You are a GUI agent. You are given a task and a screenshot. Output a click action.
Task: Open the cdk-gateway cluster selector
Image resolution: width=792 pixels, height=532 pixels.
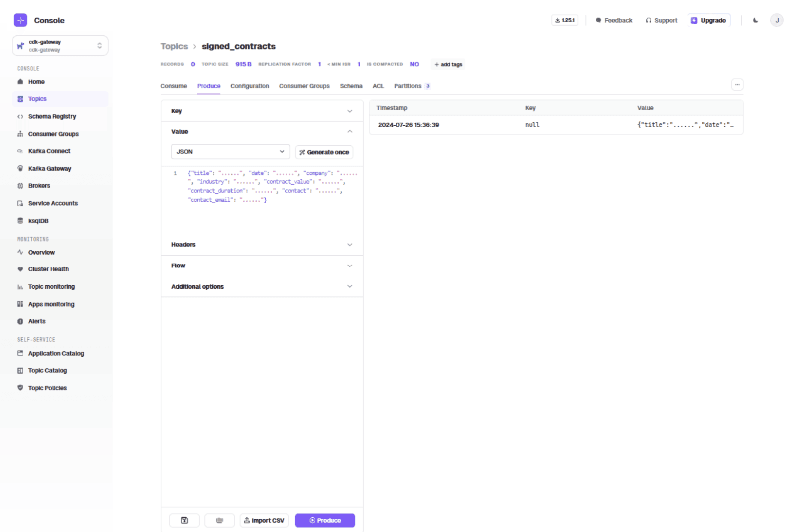point(60,46)
